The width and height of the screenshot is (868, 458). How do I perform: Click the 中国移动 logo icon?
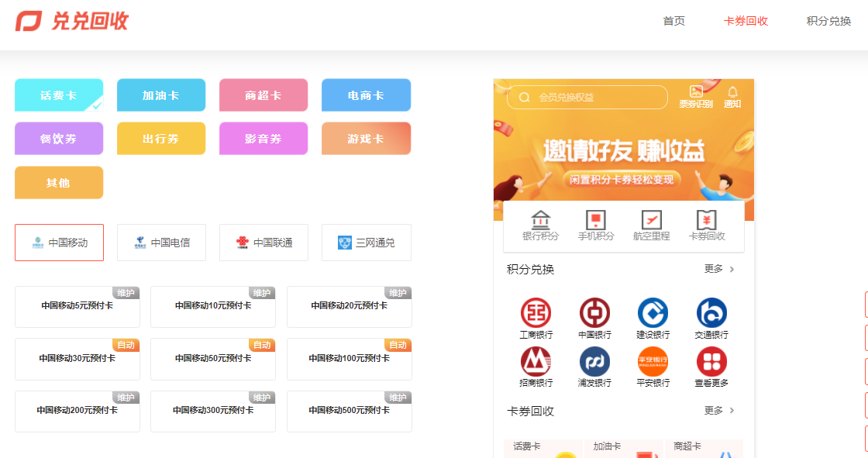point(38,243)
